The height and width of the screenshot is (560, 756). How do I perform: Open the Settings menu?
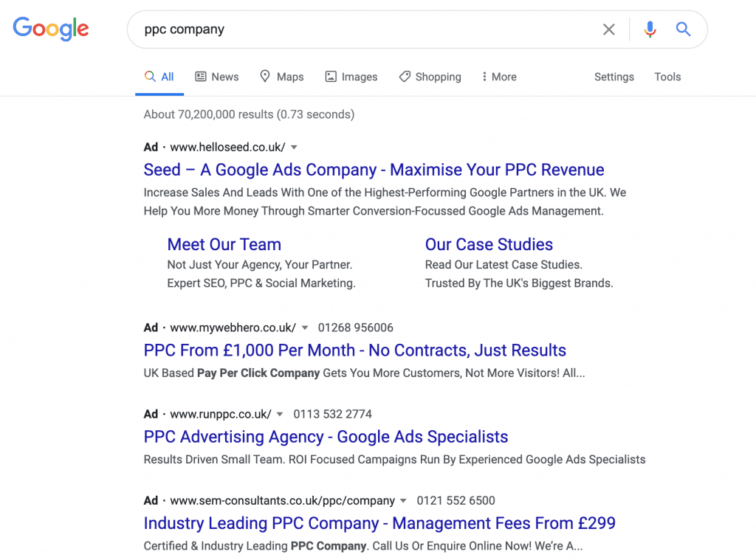[614, 76]
